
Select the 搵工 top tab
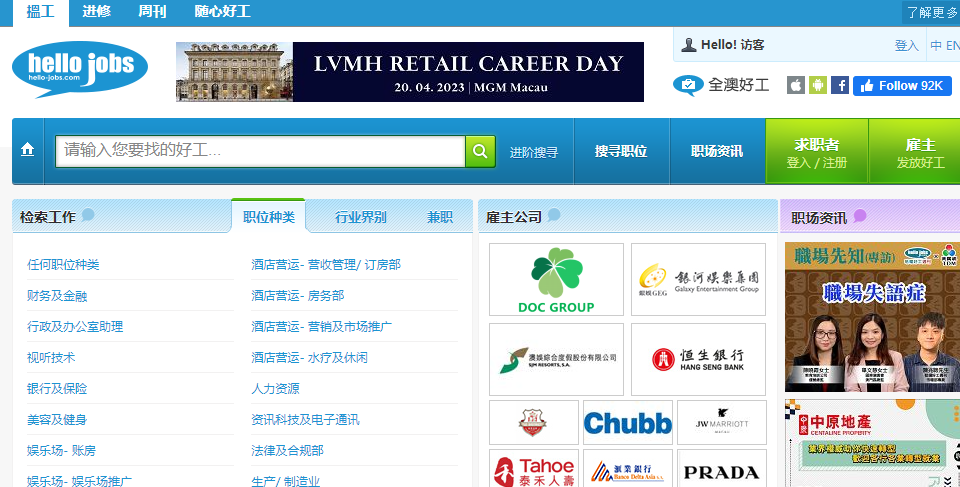click(x=40, y=12)
